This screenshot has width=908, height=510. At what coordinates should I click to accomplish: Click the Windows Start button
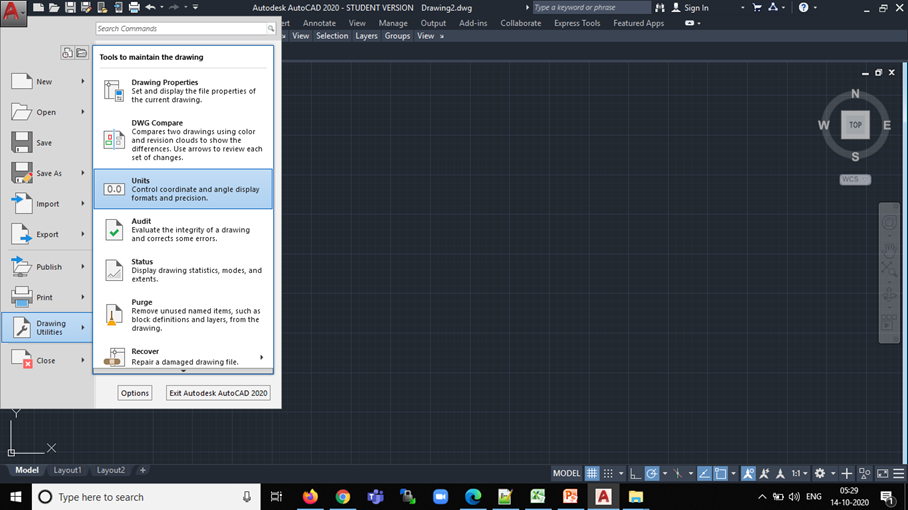tap(16, 497)
